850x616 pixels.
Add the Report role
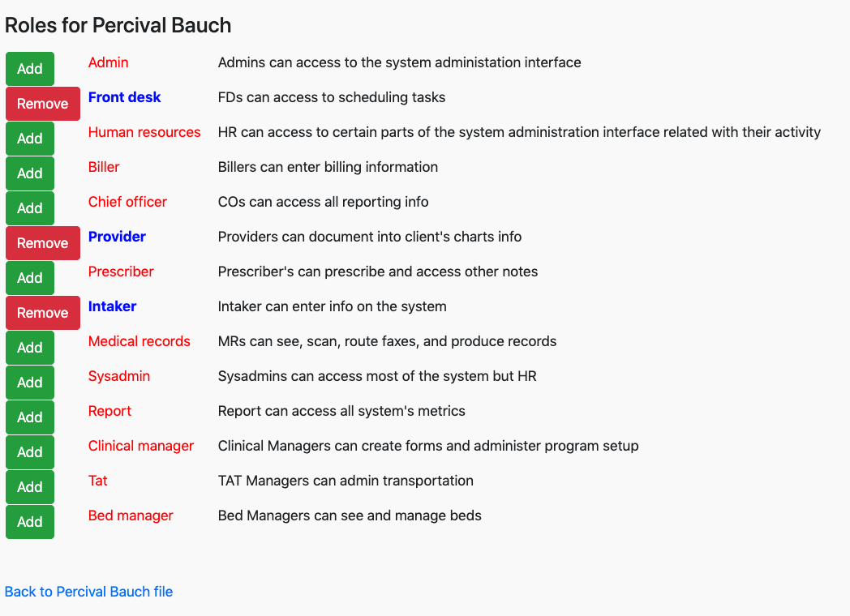(x=30, y=417)
